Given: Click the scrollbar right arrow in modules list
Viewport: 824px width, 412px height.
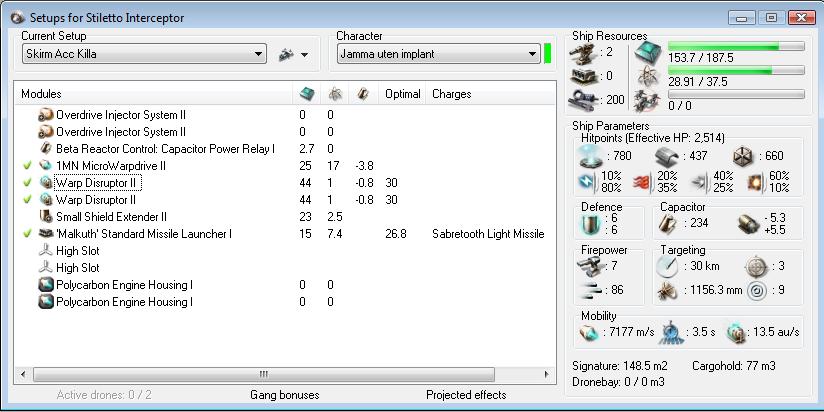Looking at the screenshot, I should point(547,374).
